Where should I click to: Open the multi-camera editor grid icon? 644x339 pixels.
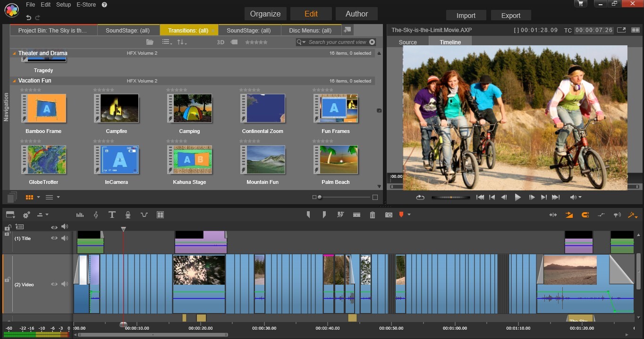click(x=160, y=215)
